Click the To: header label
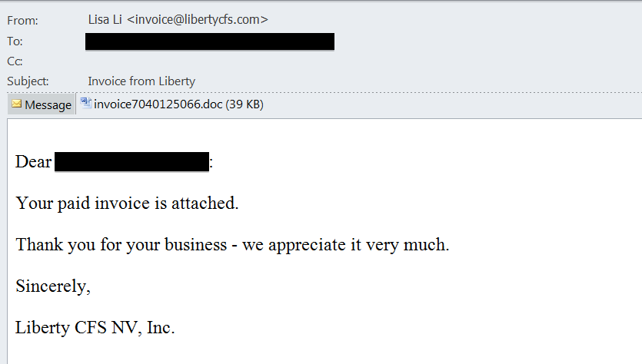The width and height of the screenshot is (642, 364). coord(15,41)
